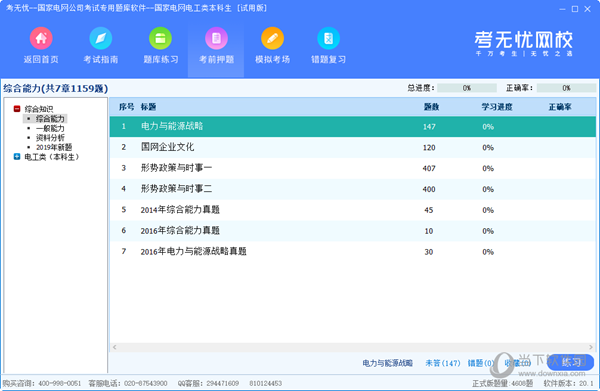Click the 正确率 progress bar at top
The height and width of the screenshot is (391, 600).
[x=566, y=88]
